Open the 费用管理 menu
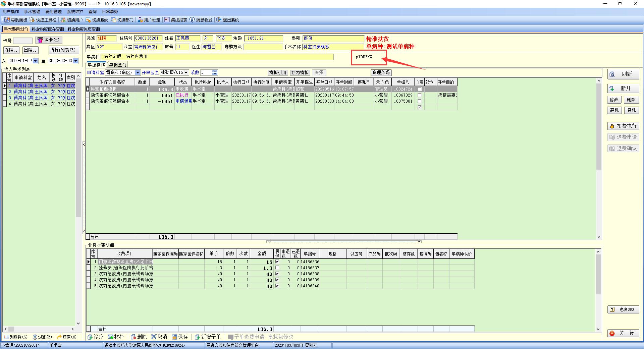Viewport: 644px width, 349px height. (54, 12)
